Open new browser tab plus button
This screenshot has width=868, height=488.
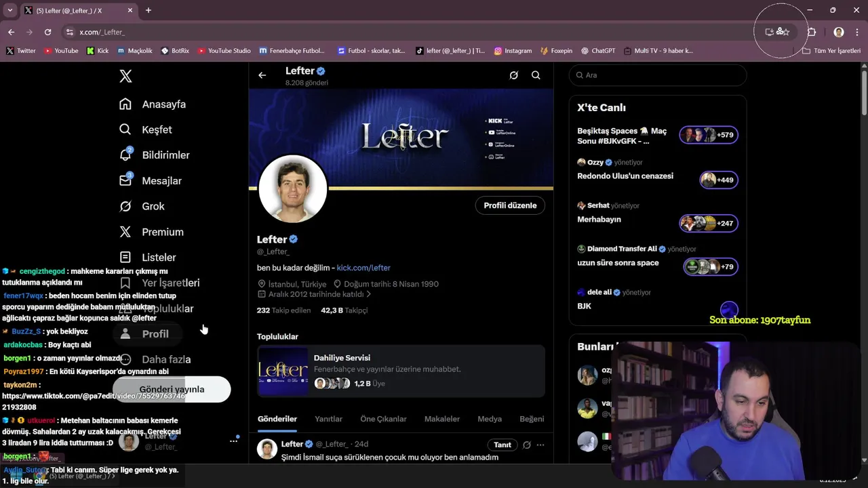[148, 10]
